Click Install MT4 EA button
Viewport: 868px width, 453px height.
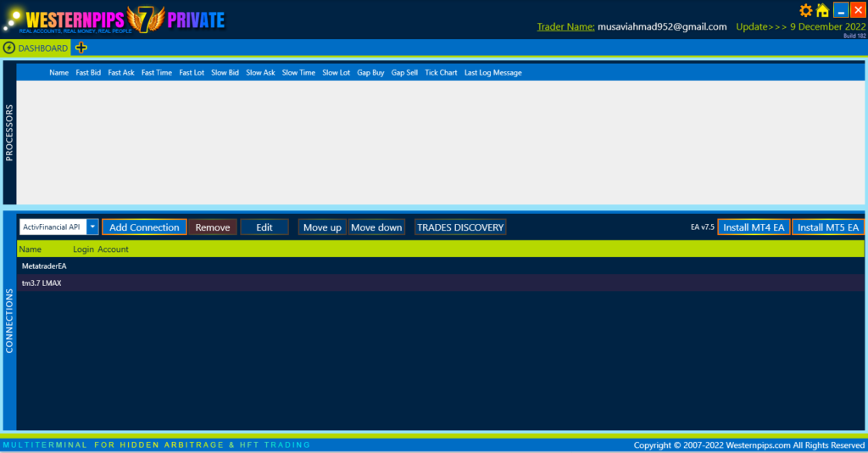(754, 227)
